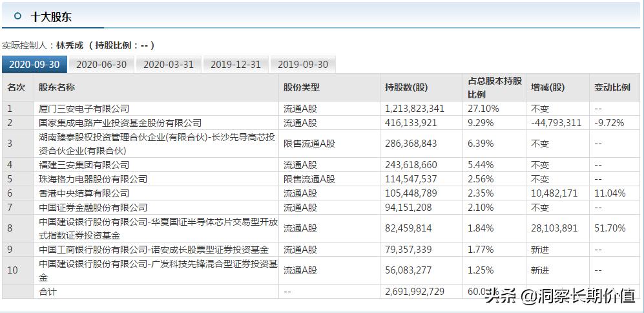Click the decrease value -44,793,311
The height and width of the screenshot is (313, 644).
pos(556,123)
